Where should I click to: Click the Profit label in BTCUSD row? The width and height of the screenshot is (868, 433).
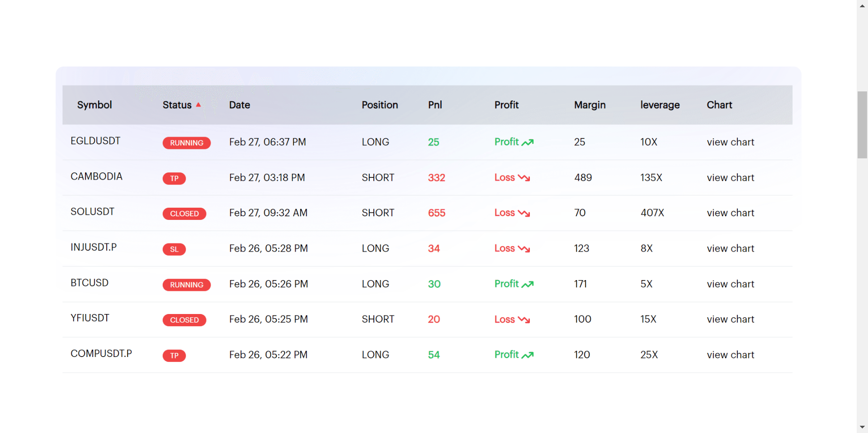(x=506, y=284)
